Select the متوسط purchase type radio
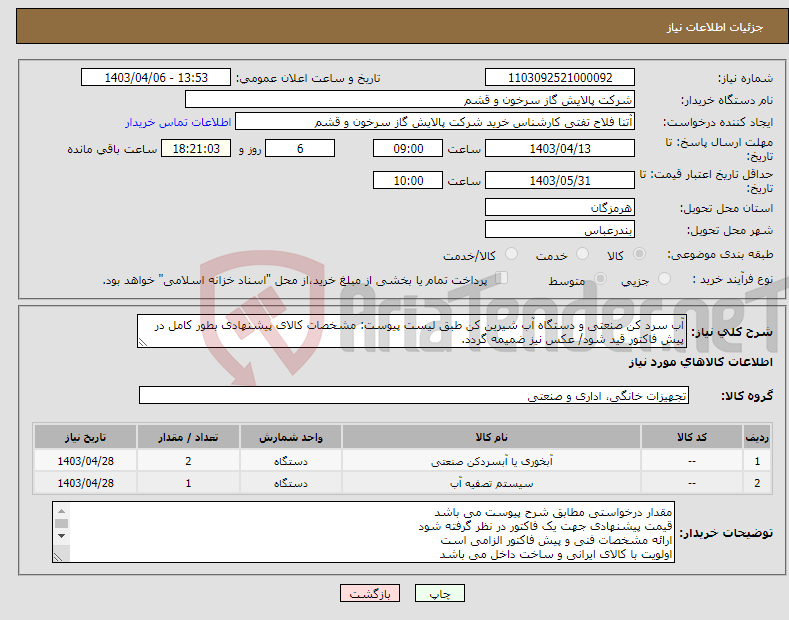This screenshot has height=620, width=789. (x=600, y=278)
